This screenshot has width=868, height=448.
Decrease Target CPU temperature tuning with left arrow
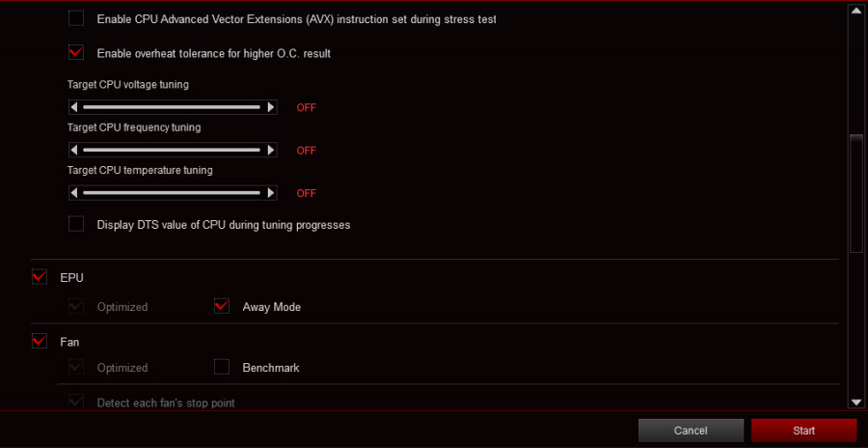pos(74,193)
